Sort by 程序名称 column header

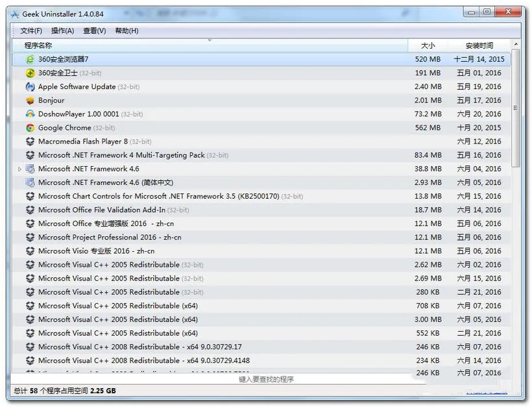click(210, 45)
